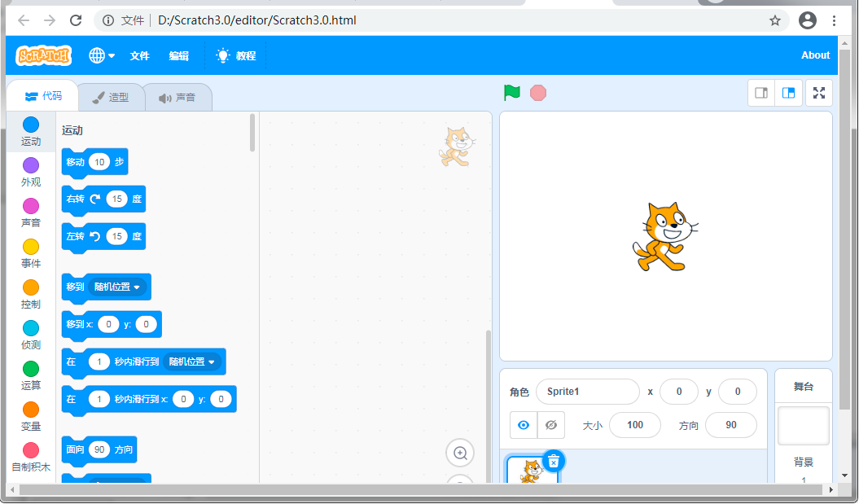The height and width of the screenshot is (504, 859).
Task: Select the Sound (声音) block category
Action: pos(30,213)
